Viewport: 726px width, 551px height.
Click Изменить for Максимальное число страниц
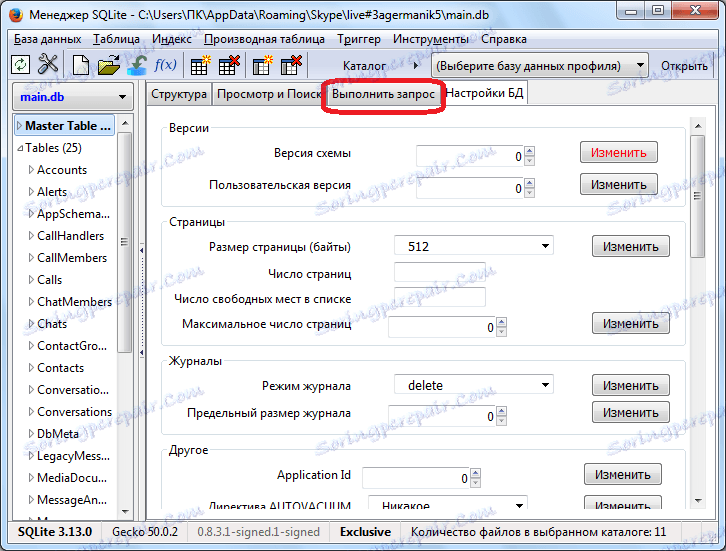pos(631,323)
